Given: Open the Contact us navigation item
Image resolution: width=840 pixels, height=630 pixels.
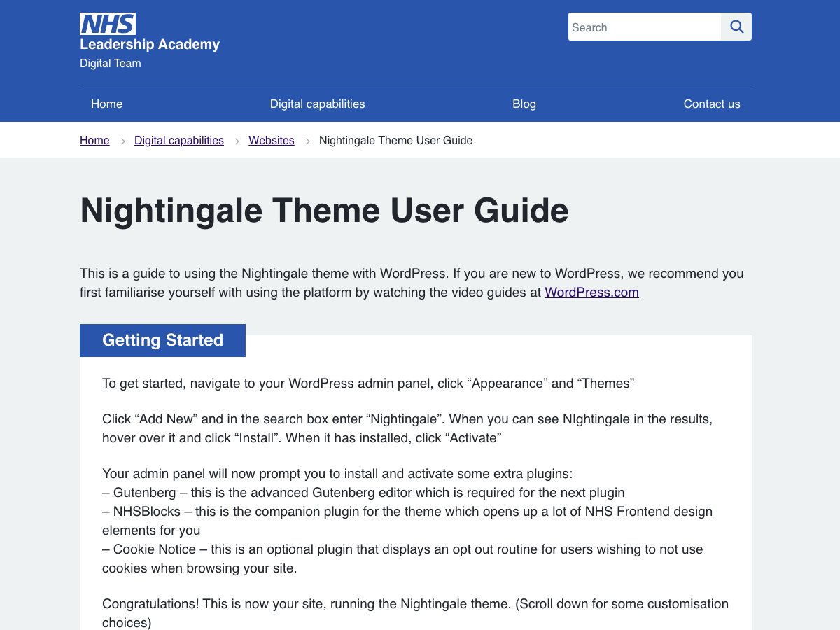Looking at the screenshot, I should coord(712,104).
